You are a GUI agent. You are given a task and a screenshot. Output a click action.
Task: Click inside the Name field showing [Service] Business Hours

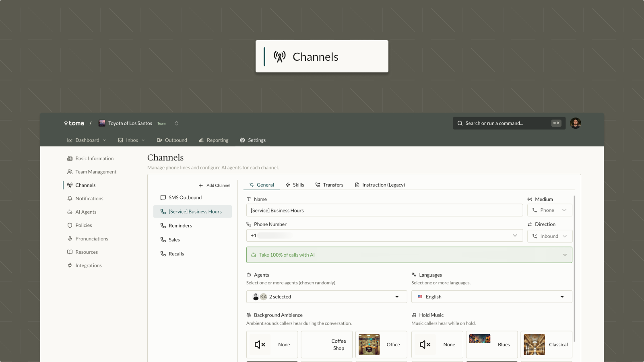(384, 210)
